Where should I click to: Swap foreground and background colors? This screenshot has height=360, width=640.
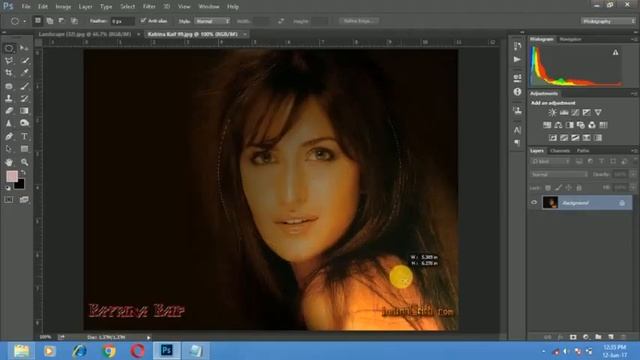point(23,173)
